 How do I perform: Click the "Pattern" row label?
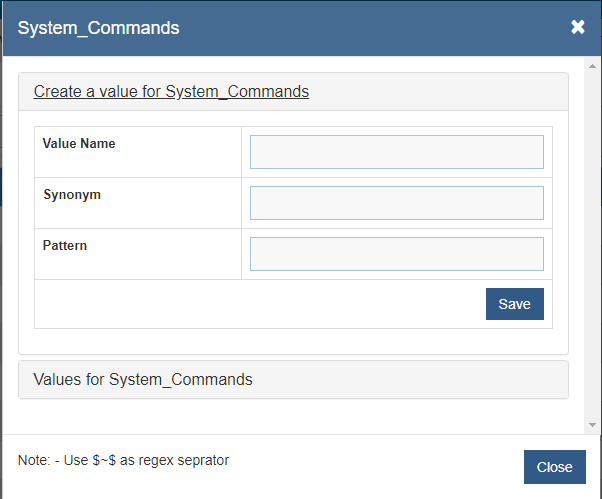(x=65, y=245)
